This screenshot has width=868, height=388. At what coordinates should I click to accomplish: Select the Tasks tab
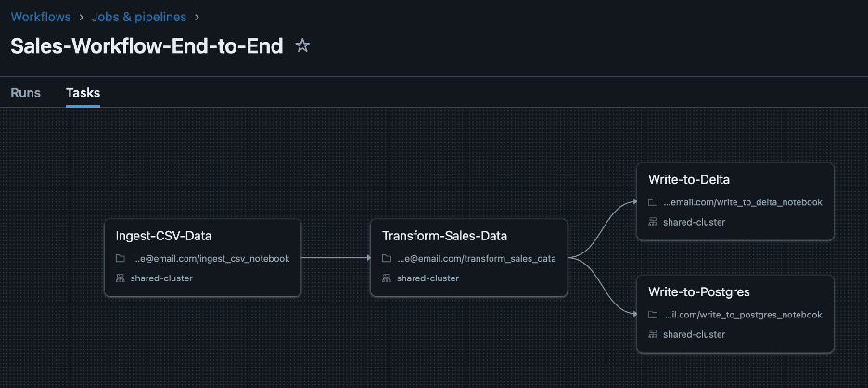click(83, 93)
